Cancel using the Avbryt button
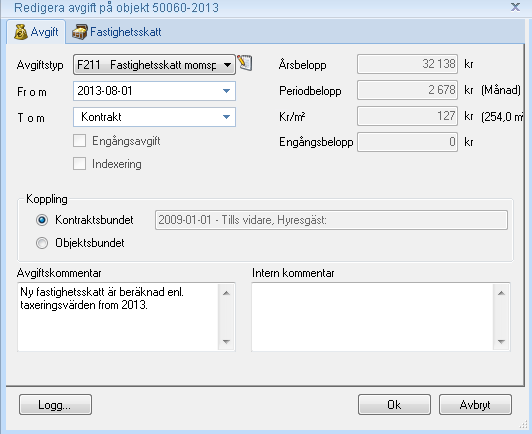Viewport: 532px width, 434px height. [x=475, y=404]
